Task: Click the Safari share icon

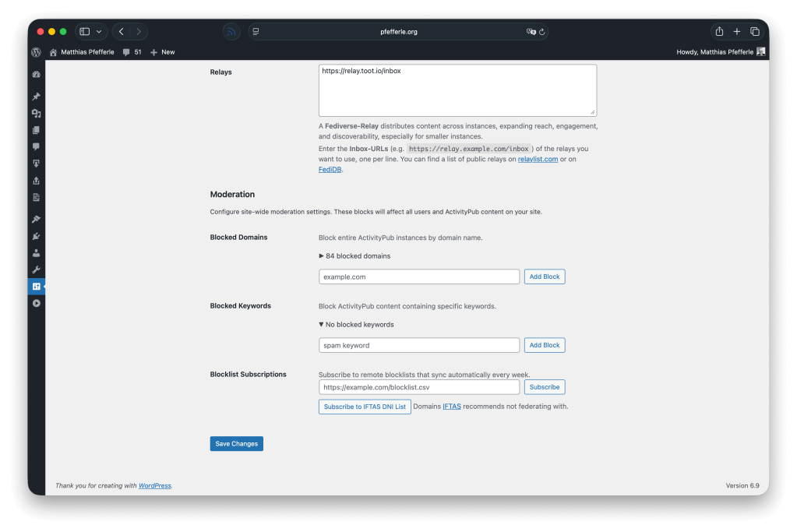Action: click(x=719, y=31)
